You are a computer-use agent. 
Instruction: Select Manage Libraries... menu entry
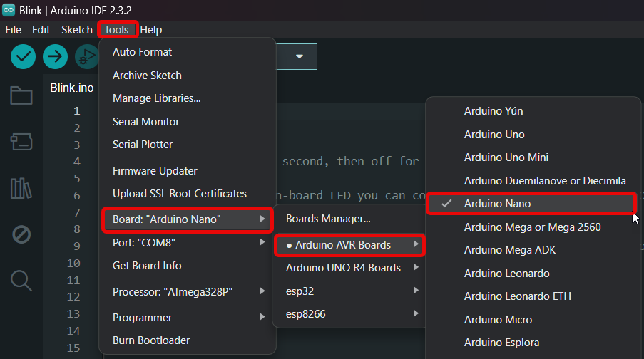[188, 98]
